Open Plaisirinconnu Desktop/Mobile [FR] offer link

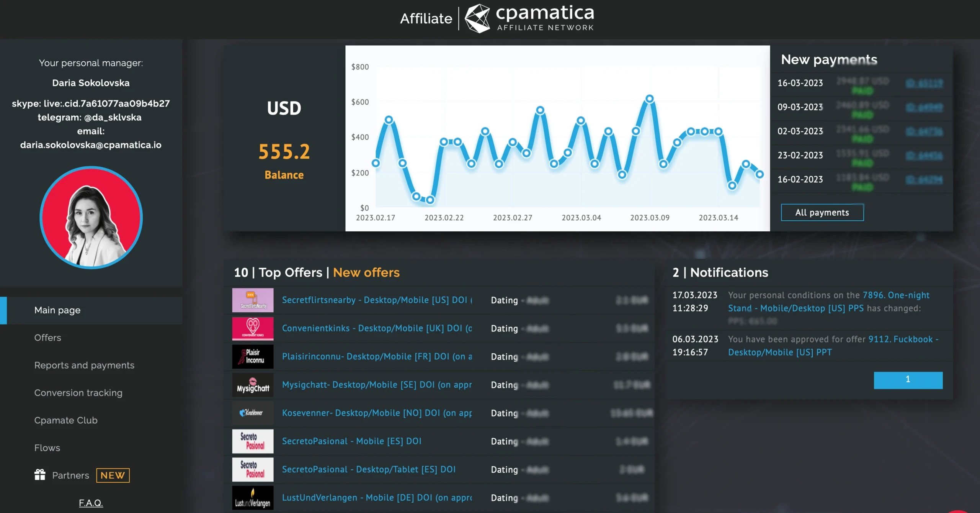(x=377, y=356)
